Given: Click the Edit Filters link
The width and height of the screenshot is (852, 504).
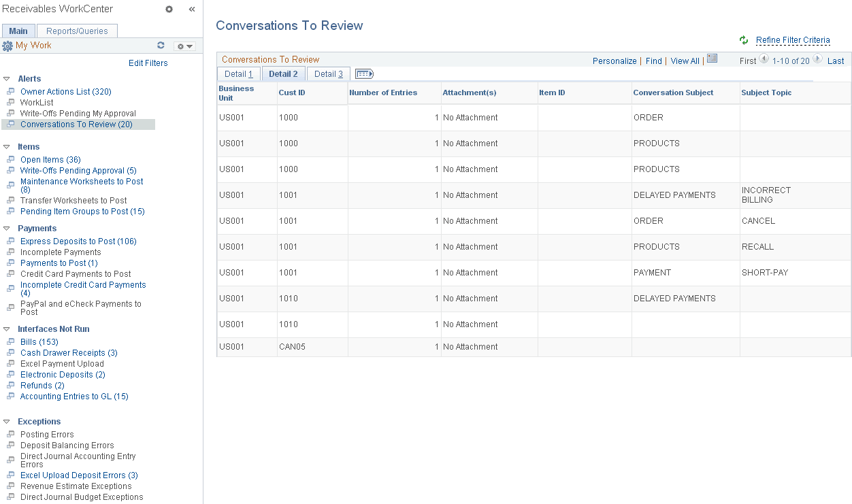Looking at the screenshot, I should tap(148, 63).
